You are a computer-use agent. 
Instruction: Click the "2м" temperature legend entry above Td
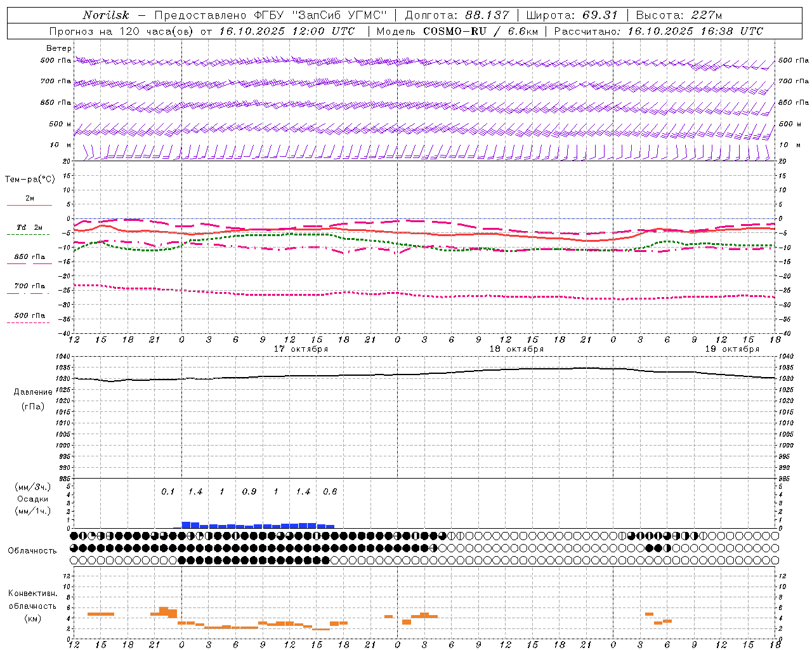point(30,198)
